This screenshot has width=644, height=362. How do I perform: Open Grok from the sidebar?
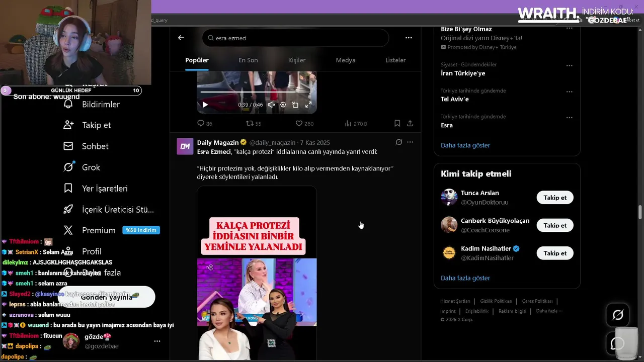tap(82, 167)
